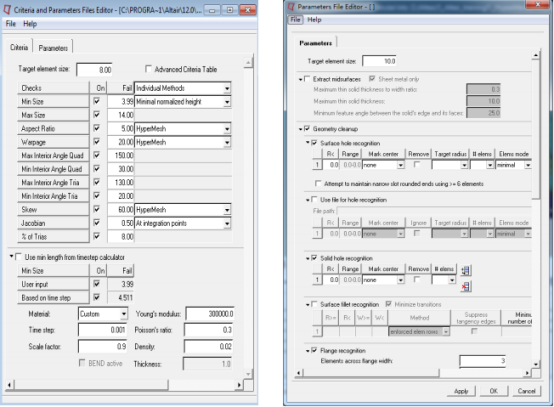This screenshot has height=407, width=554.
Task: Open Jacobian integration points dropdown
Action: pos(227,223)
